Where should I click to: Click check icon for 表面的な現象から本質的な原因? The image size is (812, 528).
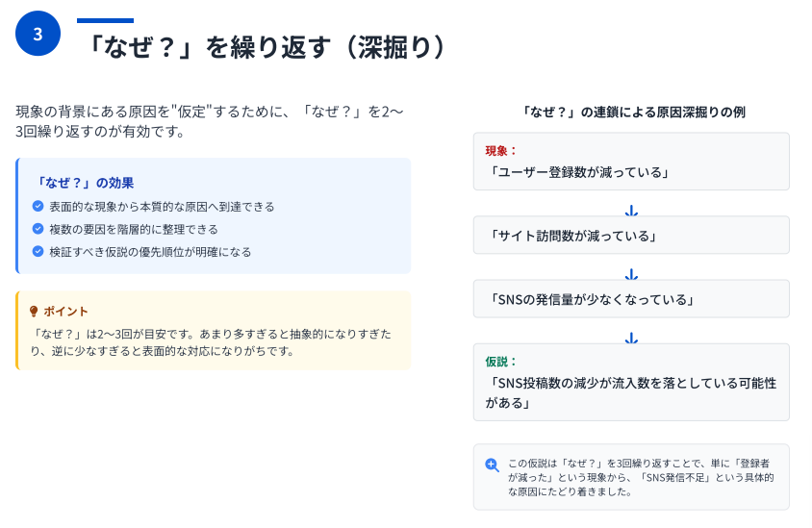point(38,206)
